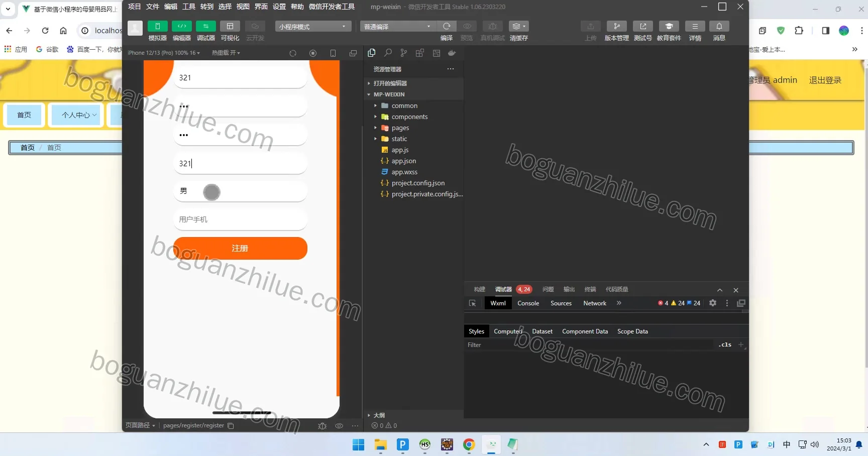Click the 编译 compile refresh icon

(x=446, y=26)
